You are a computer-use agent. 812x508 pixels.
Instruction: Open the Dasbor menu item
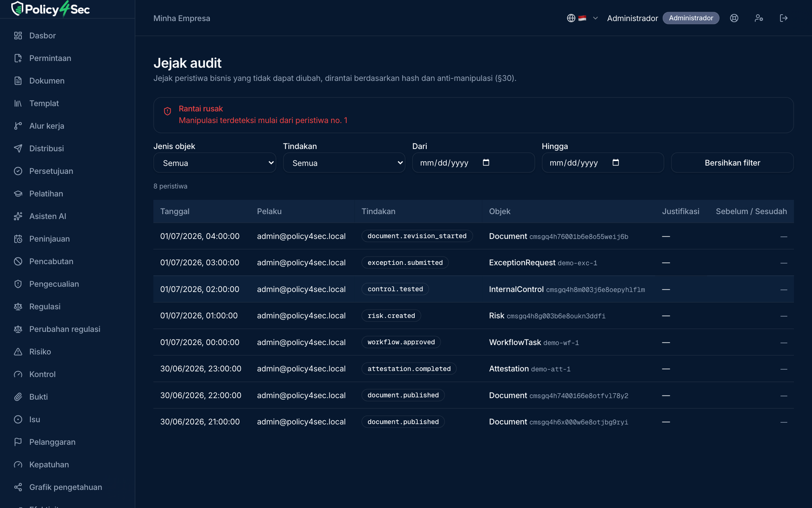pyautogui.click(x=68, y=36)
